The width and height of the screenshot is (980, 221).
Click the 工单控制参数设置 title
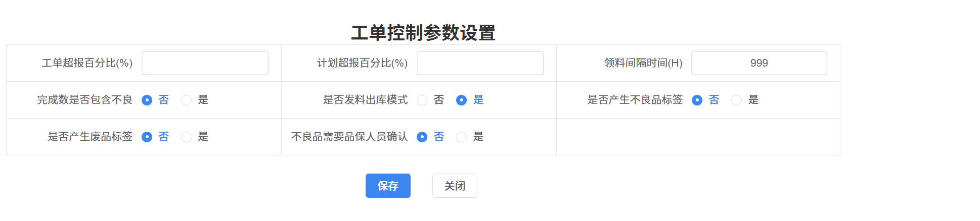[423, 33]
